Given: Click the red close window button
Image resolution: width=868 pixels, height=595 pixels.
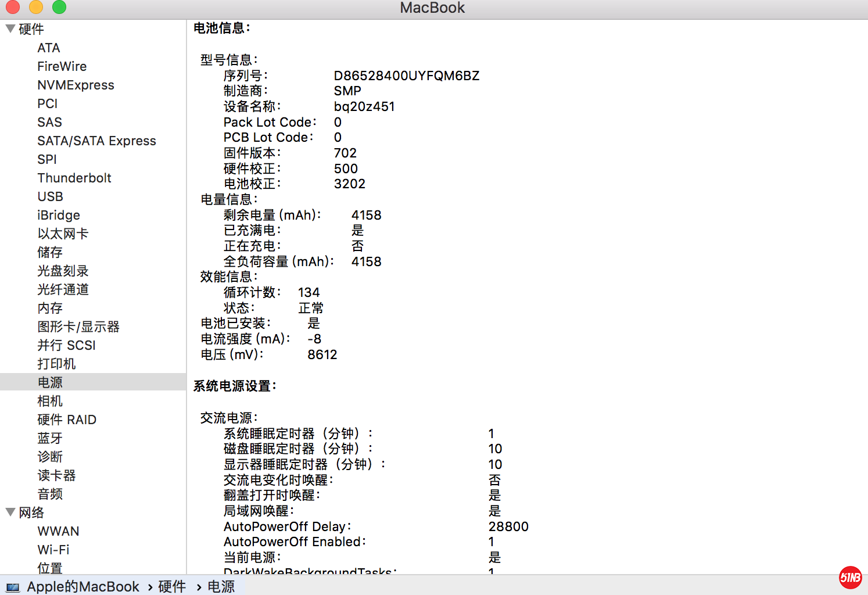Looking at the screenshot, I should coord(13,7).
